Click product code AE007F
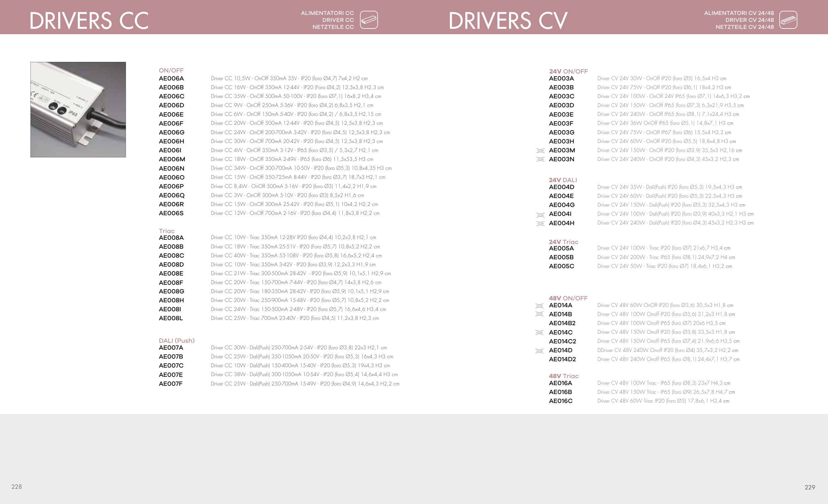This screenshot has height=504, width=828. [x=170, y=383]
